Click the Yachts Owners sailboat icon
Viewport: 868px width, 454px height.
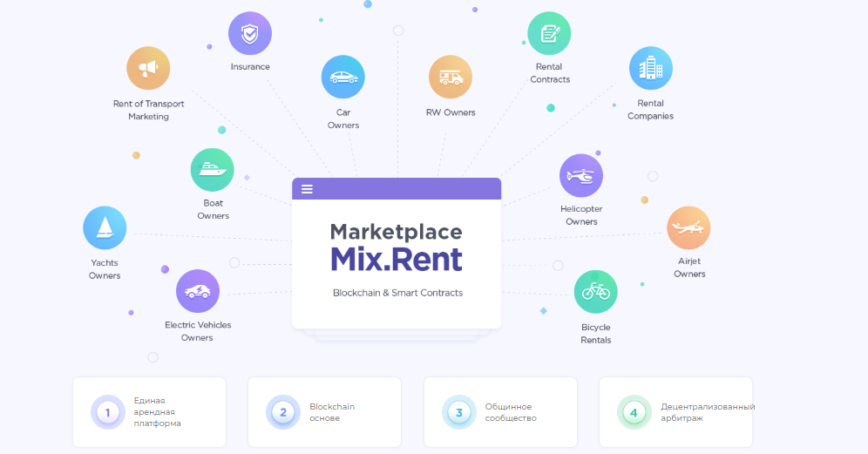tap(105, 228)
